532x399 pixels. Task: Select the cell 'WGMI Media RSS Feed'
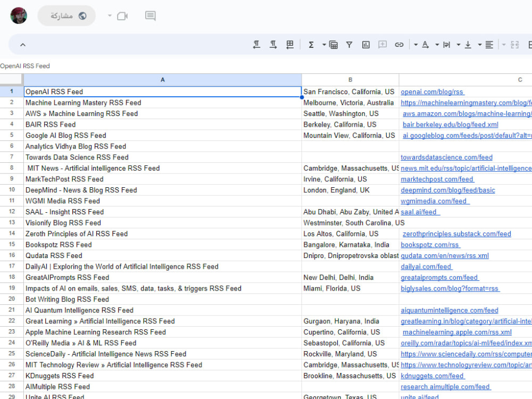(x=162, y=201)
